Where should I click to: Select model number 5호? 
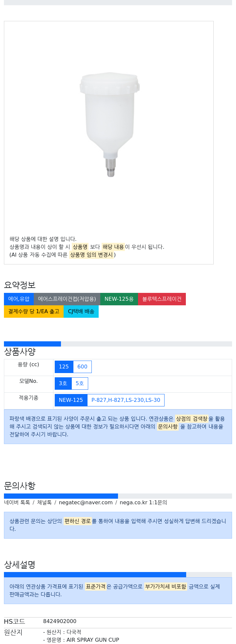[x=80, y=384]
